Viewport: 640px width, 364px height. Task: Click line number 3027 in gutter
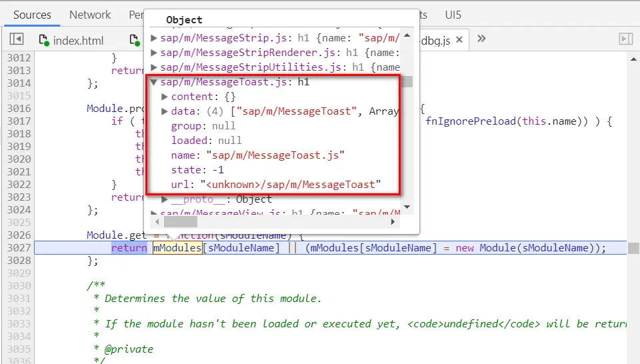click(x=19, y=248)
